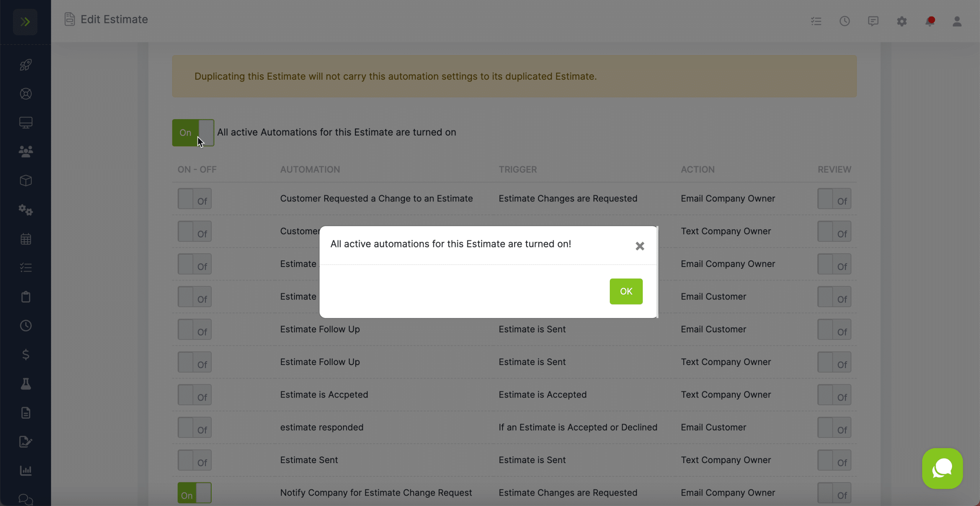Toggle first Estimate Follow Up Email Customer automation
This screenshot has height=506, width=980.
point(194,329)
